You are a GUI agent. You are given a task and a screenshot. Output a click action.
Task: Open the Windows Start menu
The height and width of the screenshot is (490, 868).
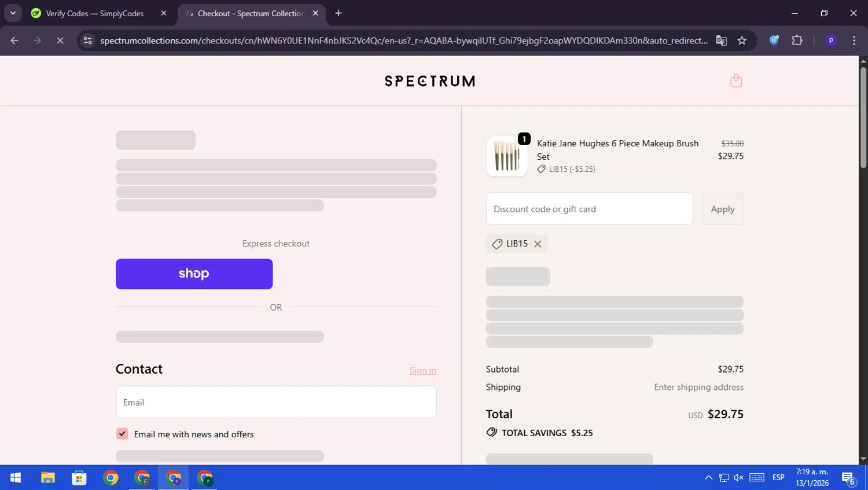[x=16, y=478]
